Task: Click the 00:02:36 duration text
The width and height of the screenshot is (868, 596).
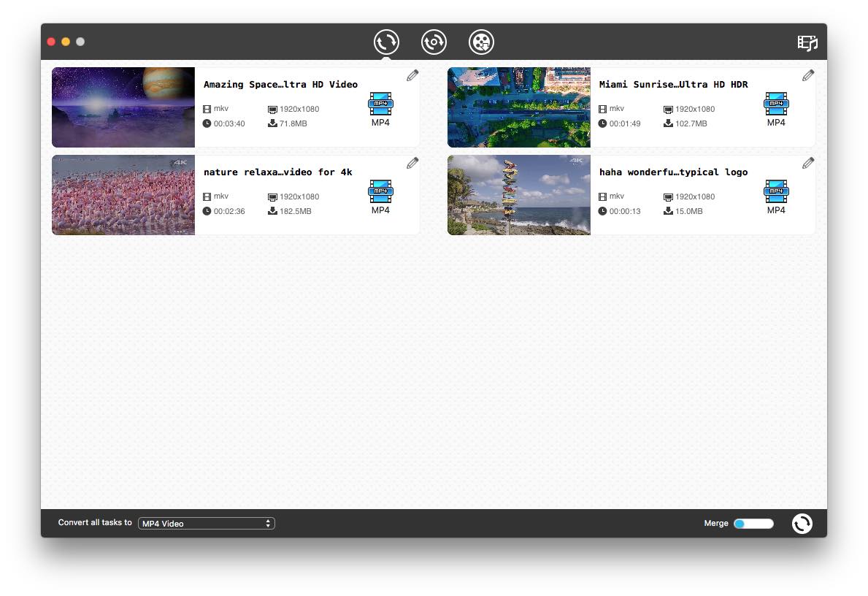Action: (x=229, y=211)
